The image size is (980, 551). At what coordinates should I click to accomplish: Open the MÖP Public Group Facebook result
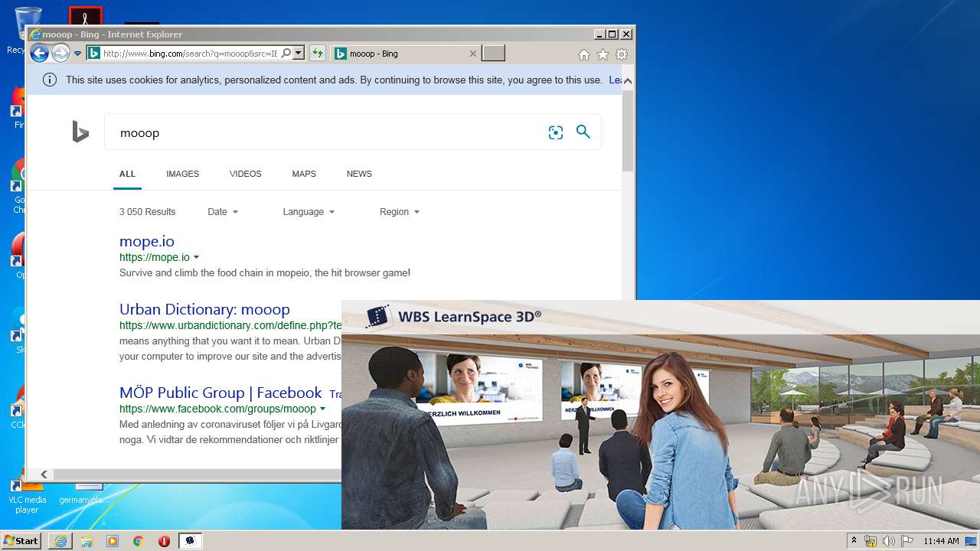(x=220, y=393)
